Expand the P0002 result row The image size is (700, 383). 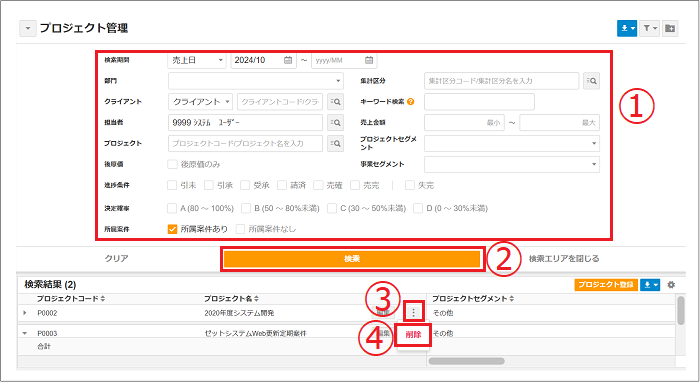[25, 313]
